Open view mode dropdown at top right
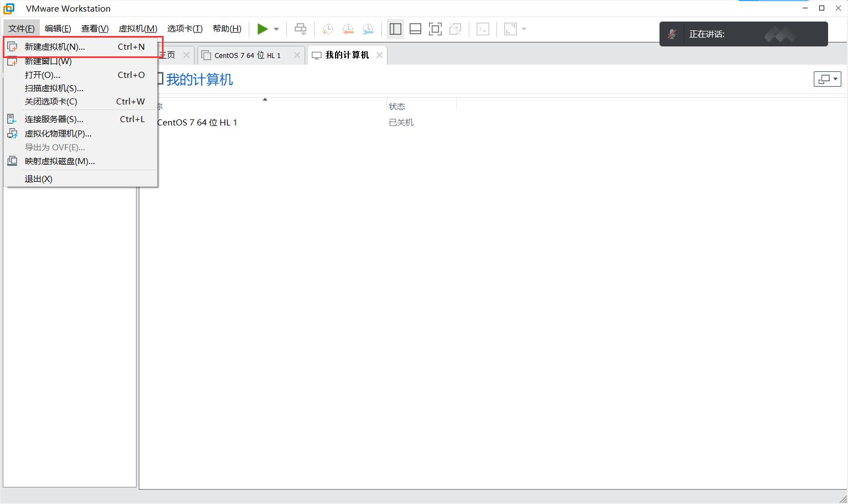 pos(828,79)
